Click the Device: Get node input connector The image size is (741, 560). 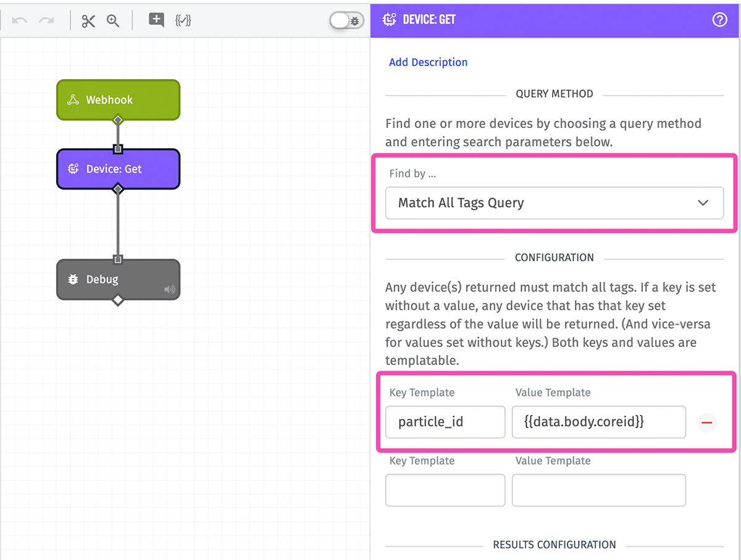[118, 149]
